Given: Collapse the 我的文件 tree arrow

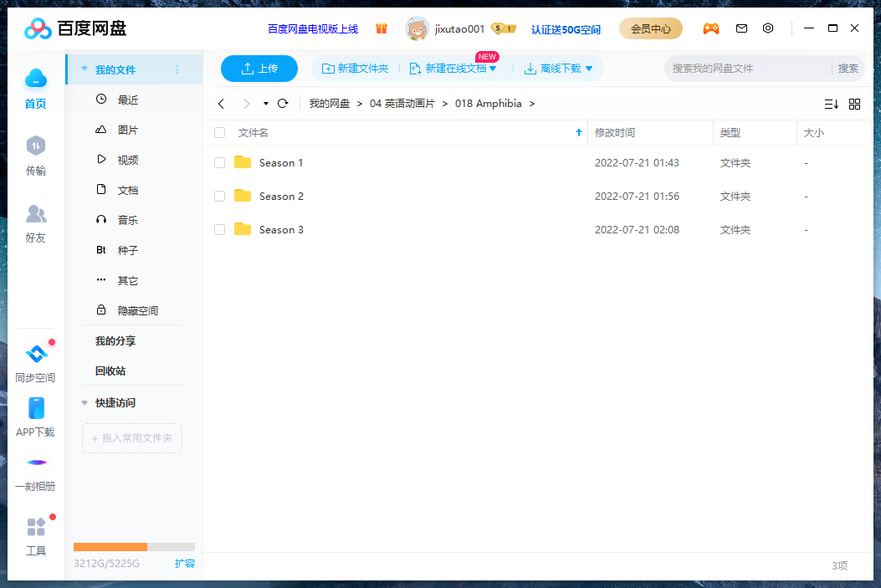Looking at the screenshot, I should [85, 69].
